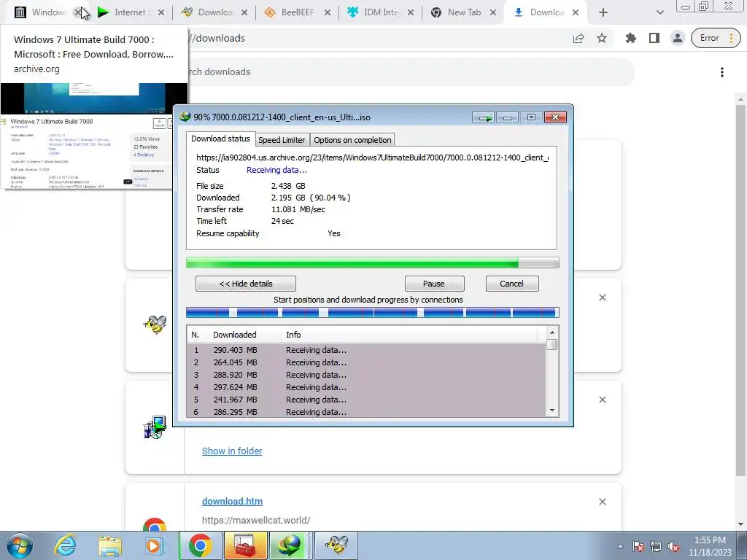Close the Windows 7 archive.org tab
This screenshot has width=747, height=560.
click(77, 13)
